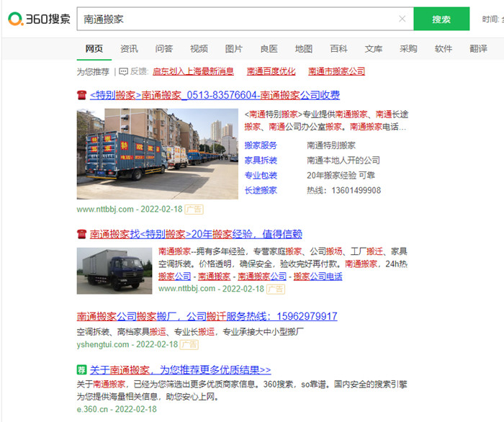The height and width of the screenshot is (422, 504).
Task: Click the 热线: 13601499908 text
Action: pyautogui.click(x=344, y=190)
